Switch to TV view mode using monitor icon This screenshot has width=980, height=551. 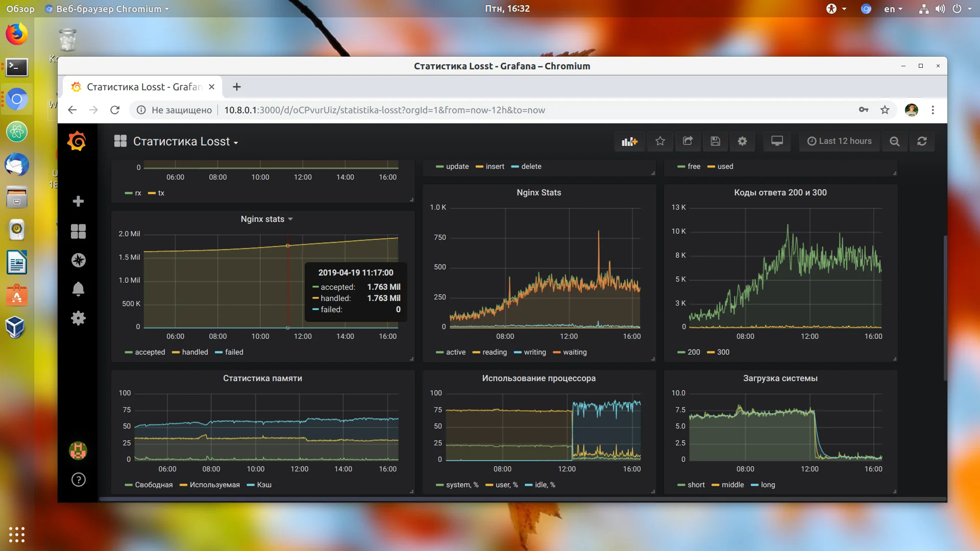click(x=777, y=141)
